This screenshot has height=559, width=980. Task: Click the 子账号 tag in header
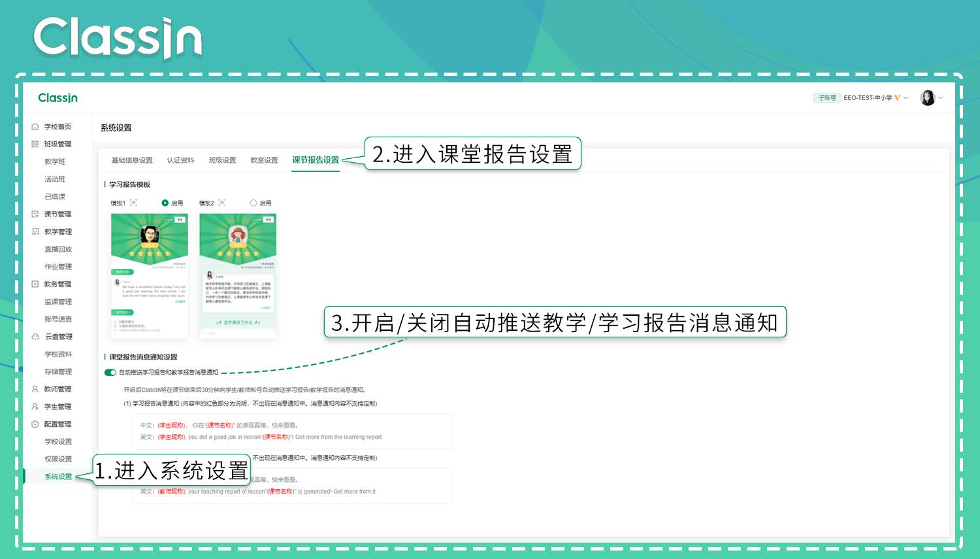(827, 98)
